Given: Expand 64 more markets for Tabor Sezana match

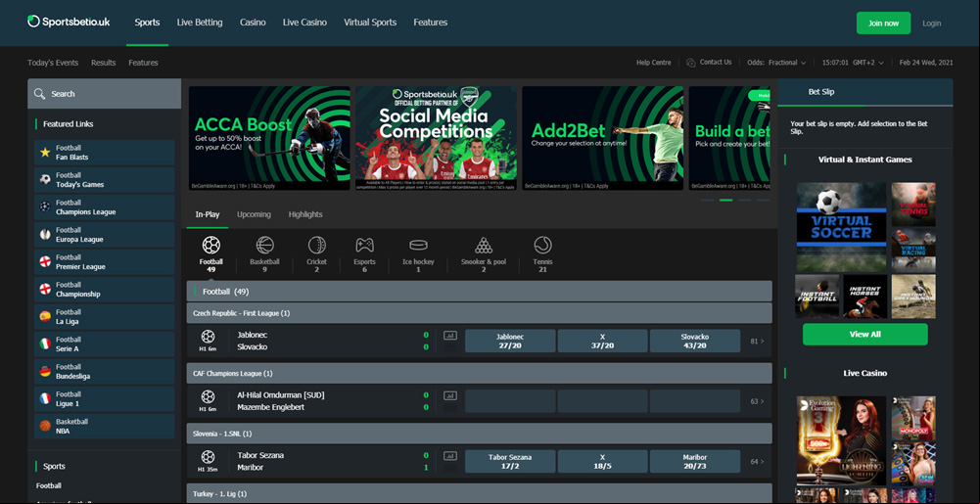Looking at the screenshot, I should (x=757, y=462).
